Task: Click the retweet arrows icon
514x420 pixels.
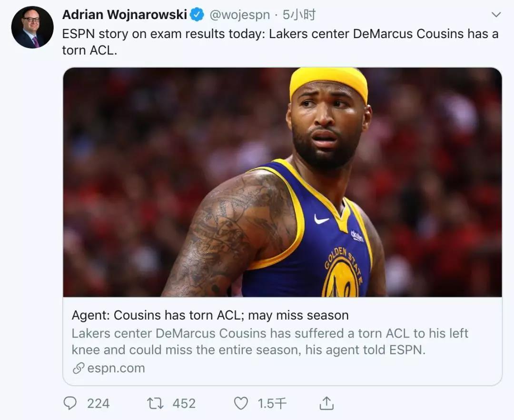Action: coord(155,403)
